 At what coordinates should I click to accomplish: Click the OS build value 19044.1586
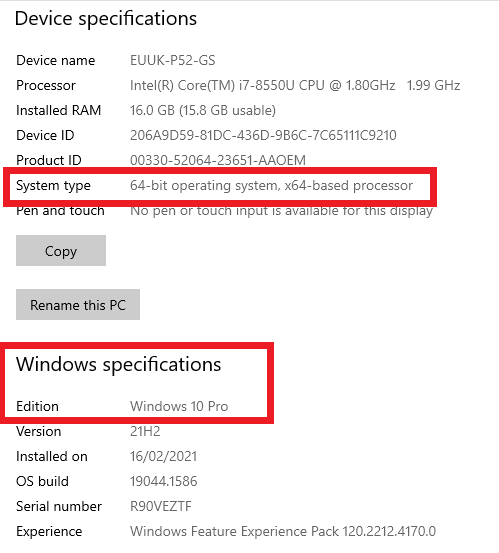(163, 481)
